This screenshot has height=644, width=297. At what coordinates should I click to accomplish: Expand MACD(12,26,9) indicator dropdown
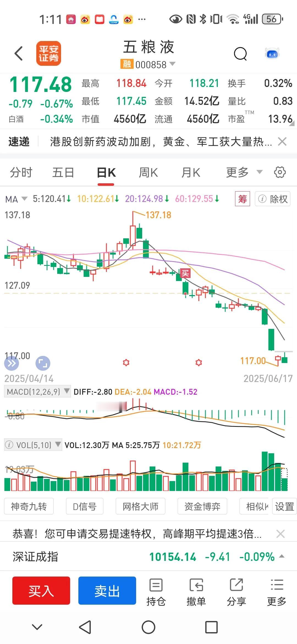[37, 391]
